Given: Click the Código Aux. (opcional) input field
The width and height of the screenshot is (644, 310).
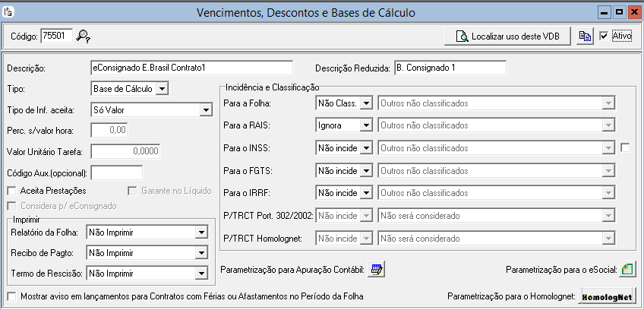Looking at the screenshot, I should 117,173.
